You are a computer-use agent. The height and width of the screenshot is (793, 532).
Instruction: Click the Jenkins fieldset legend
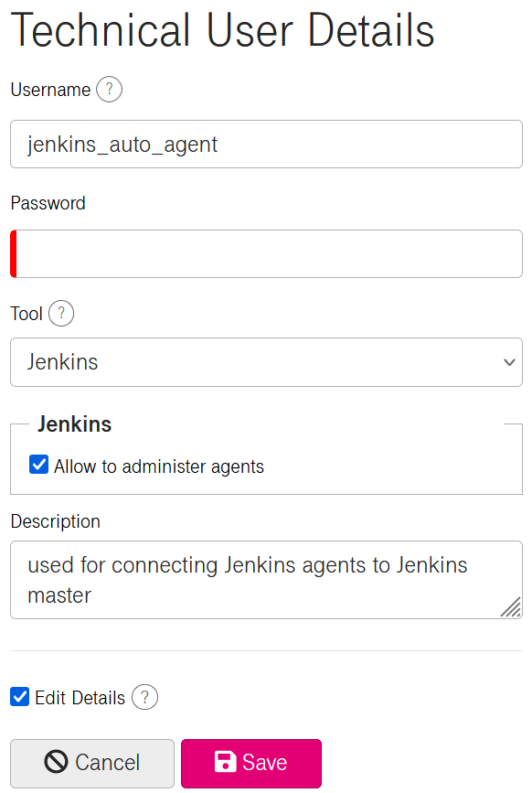click(74, 423)
